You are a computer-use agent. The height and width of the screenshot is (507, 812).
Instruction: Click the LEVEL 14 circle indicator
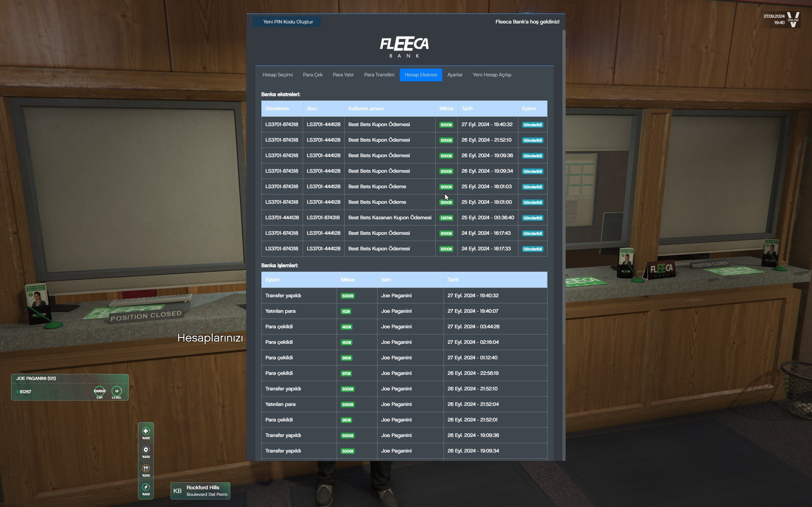click(x=116, y=391)
